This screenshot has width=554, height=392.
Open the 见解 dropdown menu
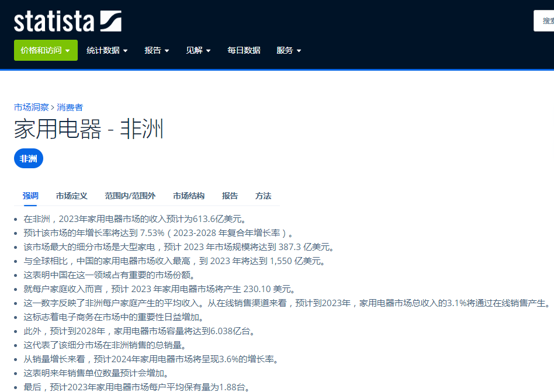199,50
